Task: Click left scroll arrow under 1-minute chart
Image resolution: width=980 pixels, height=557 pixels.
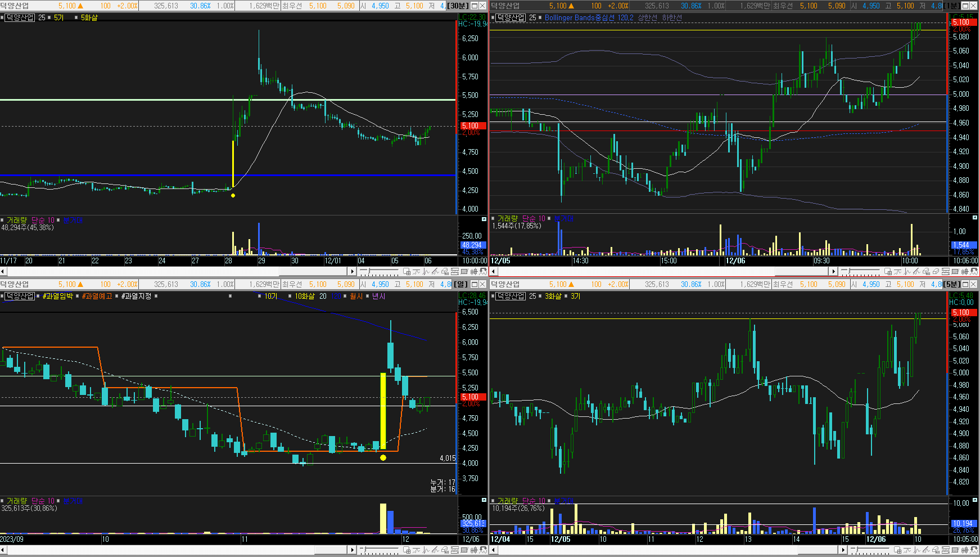Action: point(493,272)
